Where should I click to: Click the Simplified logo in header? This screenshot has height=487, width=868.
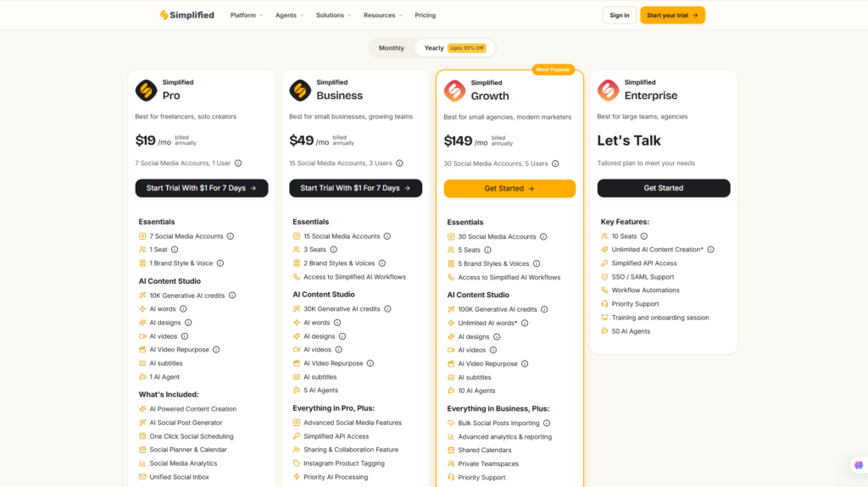pyautogui.click(x=186, y=15)
